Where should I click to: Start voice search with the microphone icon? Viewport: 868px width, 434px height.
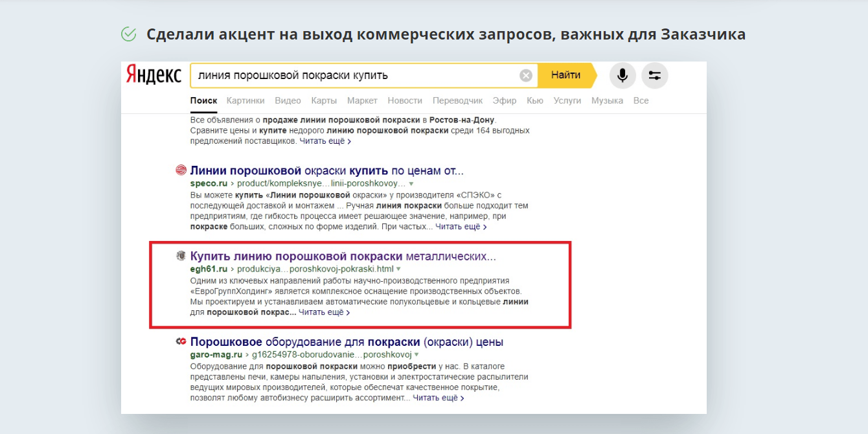point(622,76)
